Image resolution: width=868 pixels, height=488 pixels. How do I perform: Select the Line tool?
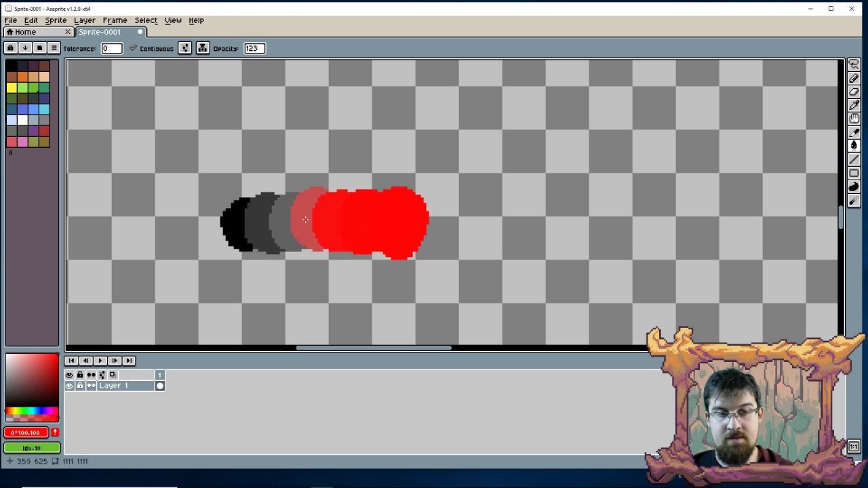tap(854, 159)
